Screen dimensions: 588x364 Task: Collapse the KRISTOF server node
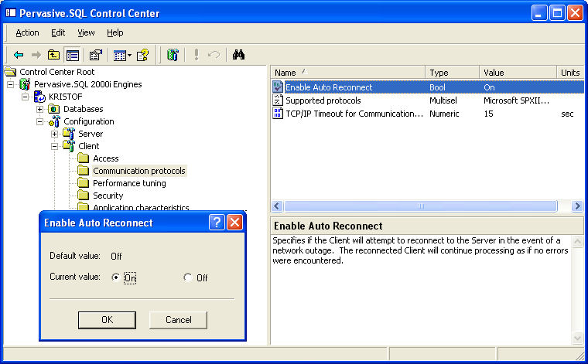tap(25, 97)
